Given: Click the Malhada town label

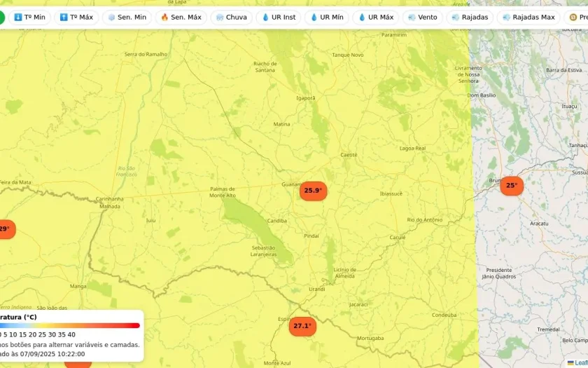Looking at the screenshot, I should 110,206.
